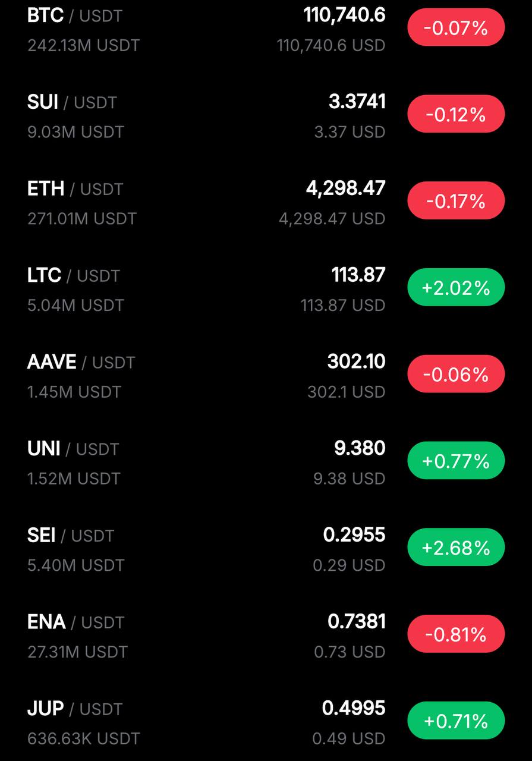Viewport: 532px width, 761px height.
Task: Click the ETH price 4,298.47
Action: [346, 188]
